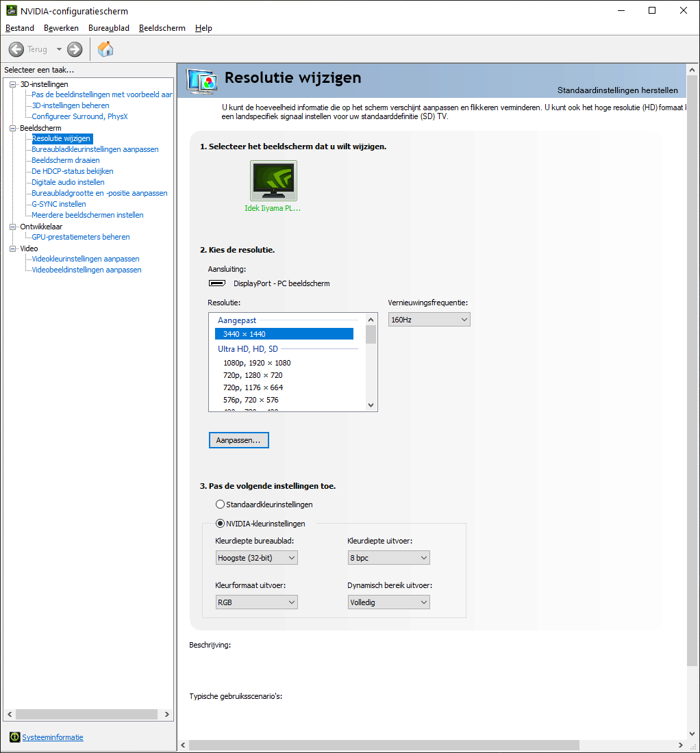Click main pane vertical scroll-up arrow

click(692, 70)
